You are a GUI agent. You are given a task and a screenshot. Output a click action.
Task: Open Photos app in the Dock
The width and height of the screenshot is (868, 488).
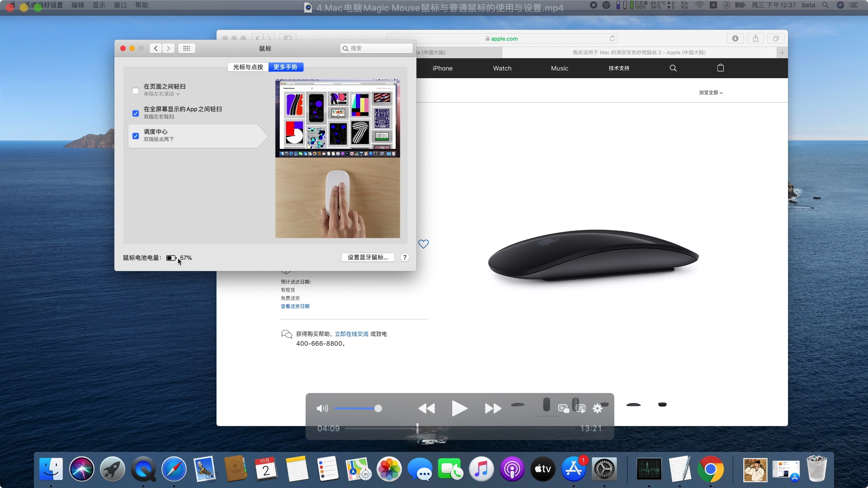click(389, 469)
